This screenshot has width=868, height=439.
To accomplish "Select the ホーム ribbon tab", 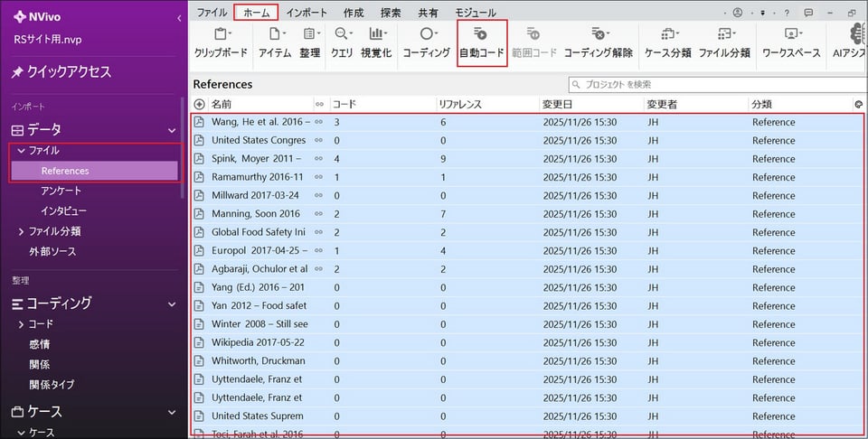I will click(256, 12).
